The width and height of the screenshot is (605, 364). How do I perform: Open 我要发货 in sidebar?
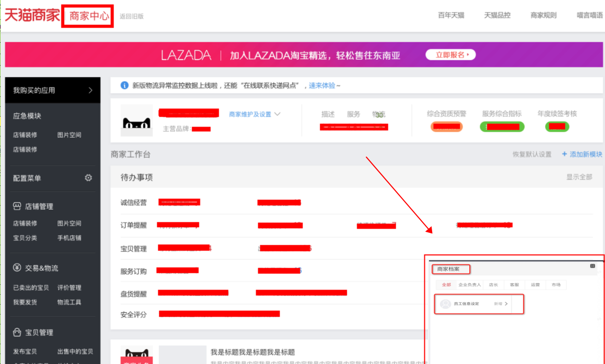(25, 302)
